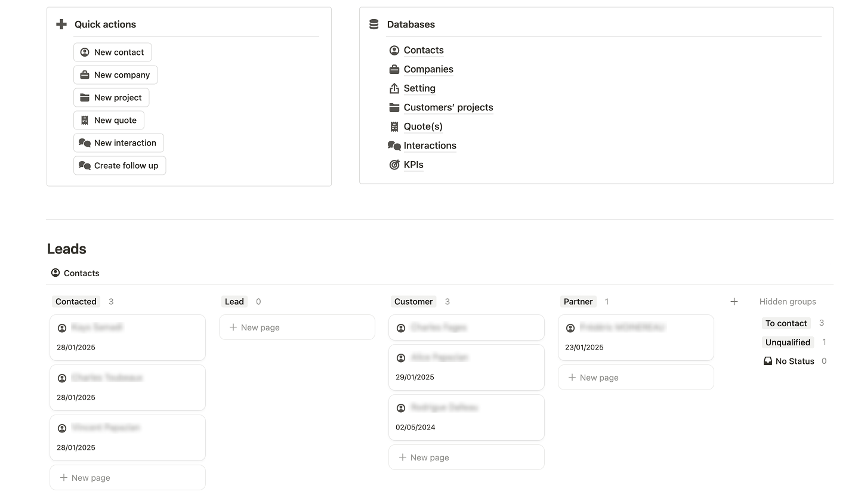Image resolution: width=858 pixels, height=504 pixels.
Task: Click the briefcase icon beside Companies
Action: [394, 70]
